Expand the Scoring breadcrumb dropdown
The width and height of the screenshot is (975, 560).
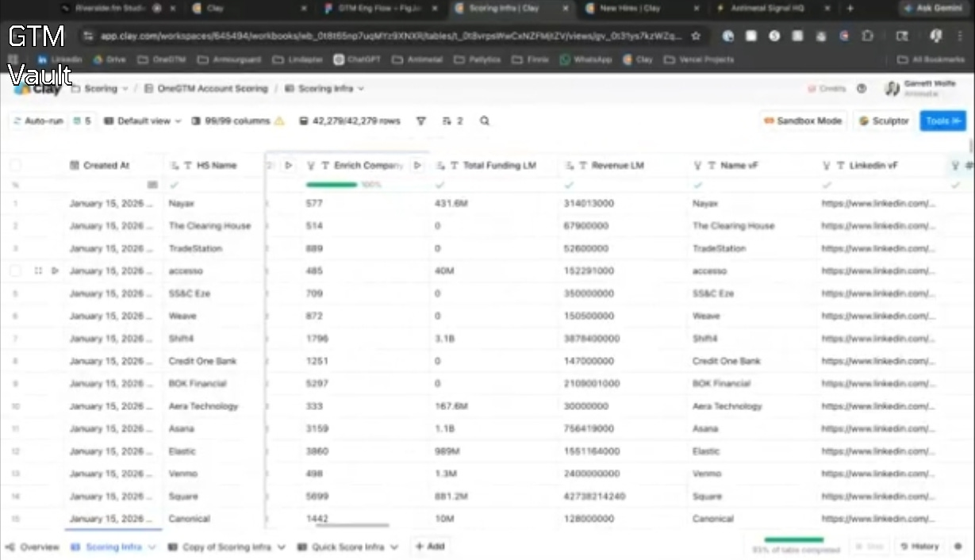tap(125, 89)
